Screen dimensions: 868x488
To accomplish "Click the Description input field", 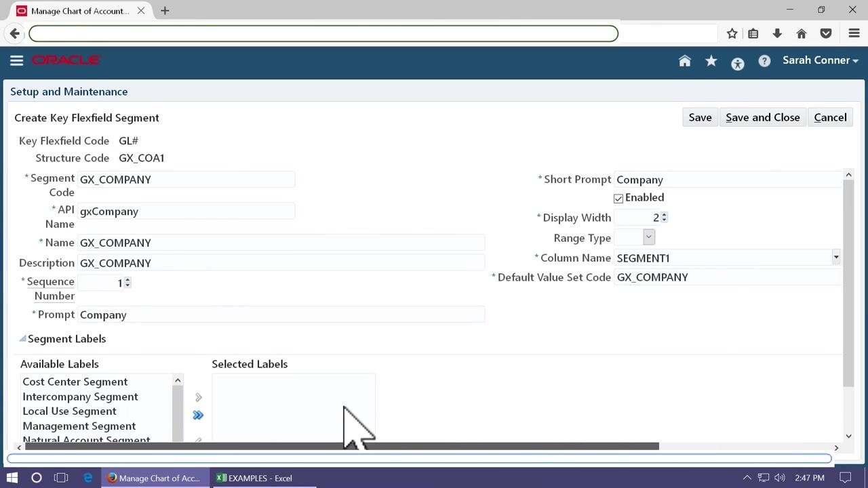I will 281,263.
